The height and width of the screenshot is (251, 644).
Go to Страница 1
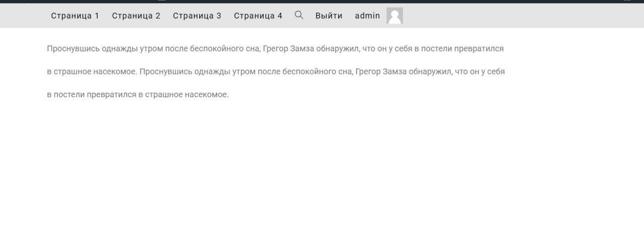[x=75, y=16]
